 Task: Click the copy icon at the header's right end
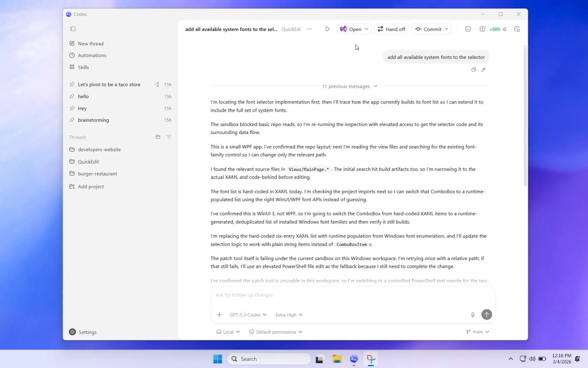coord(517,29)
